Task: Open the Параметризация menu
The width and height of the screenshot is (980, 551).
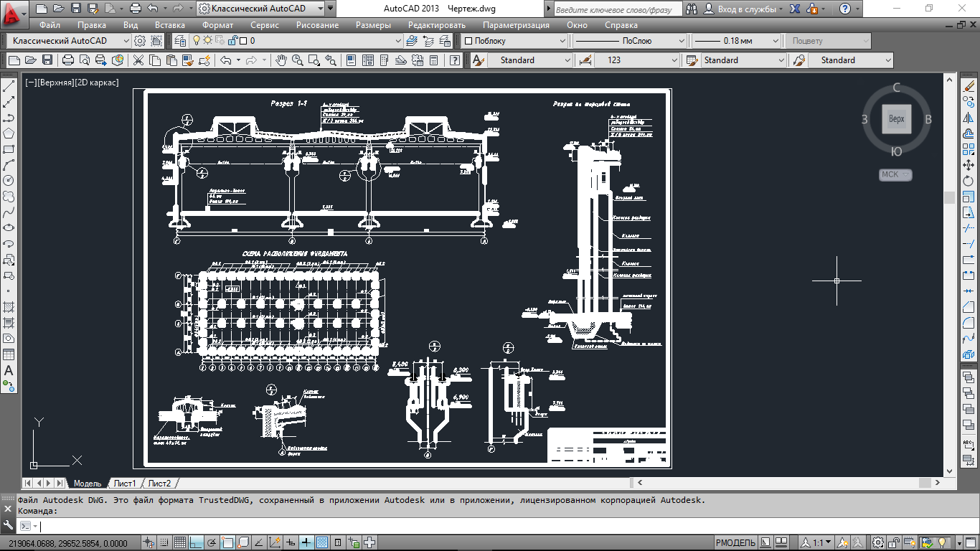Action: point(517,24)
